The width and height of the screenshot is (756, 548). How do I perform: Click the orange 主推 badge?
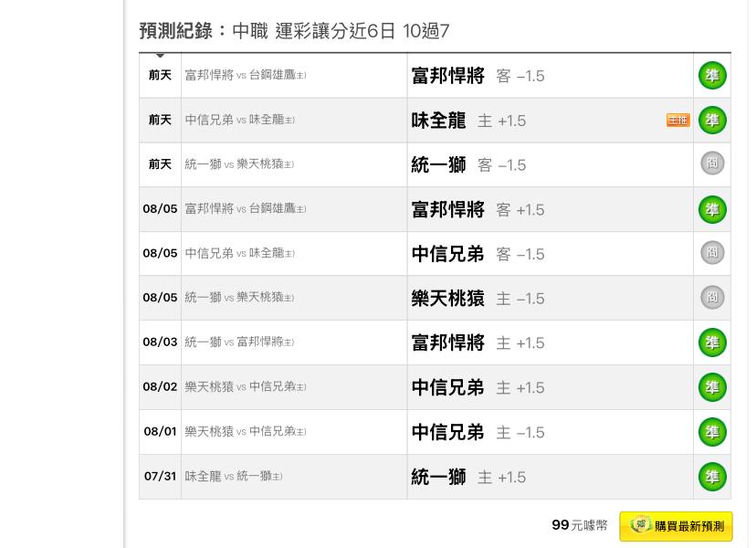[677, 121]
